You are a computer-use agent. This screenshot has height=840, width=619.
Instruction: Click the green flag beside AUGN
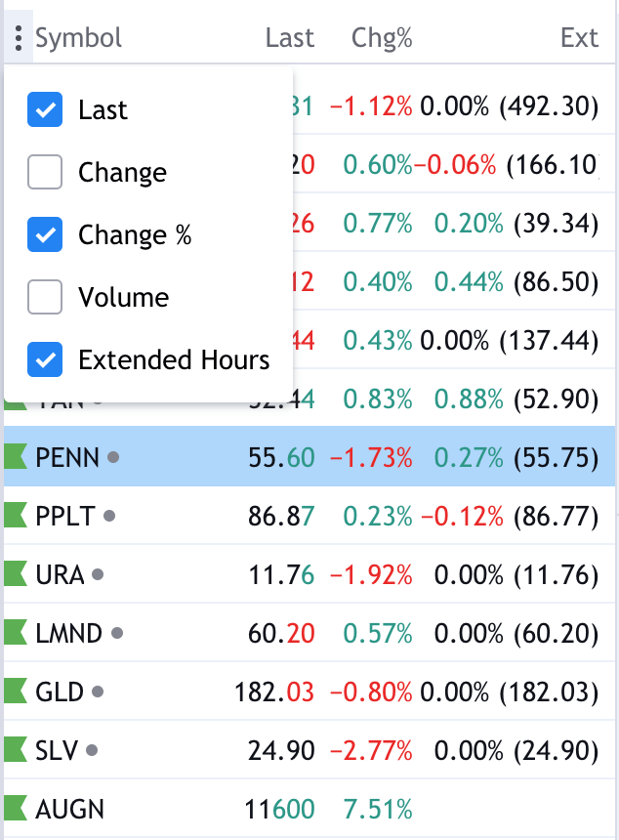point(16,809)
